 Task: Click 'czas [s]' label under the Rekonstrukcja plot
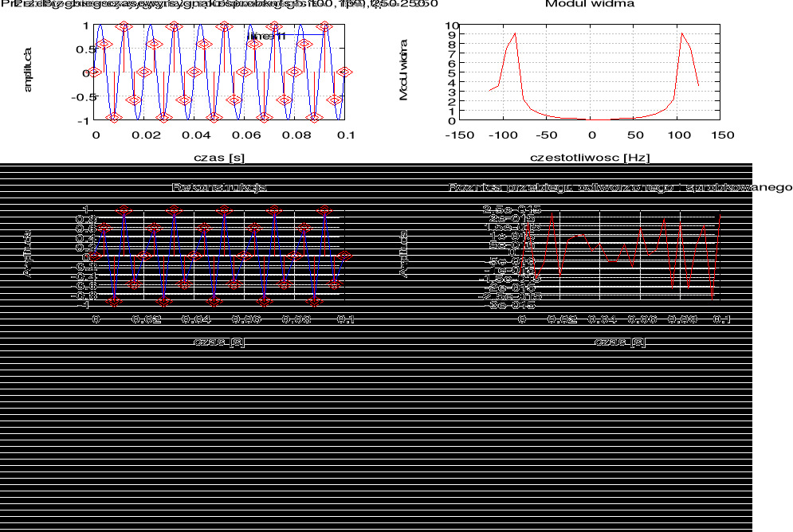click(219, 342)
